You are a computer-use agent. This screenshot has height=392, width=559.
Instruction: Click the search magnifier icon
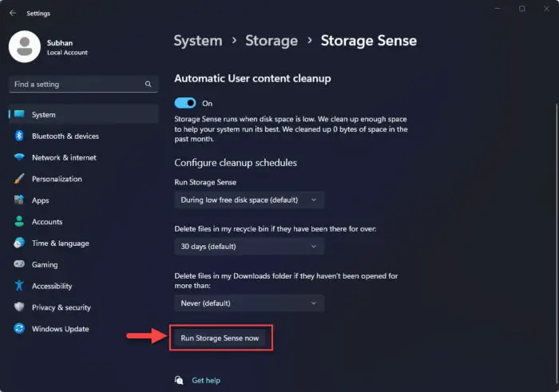click(x=148, y=84)
